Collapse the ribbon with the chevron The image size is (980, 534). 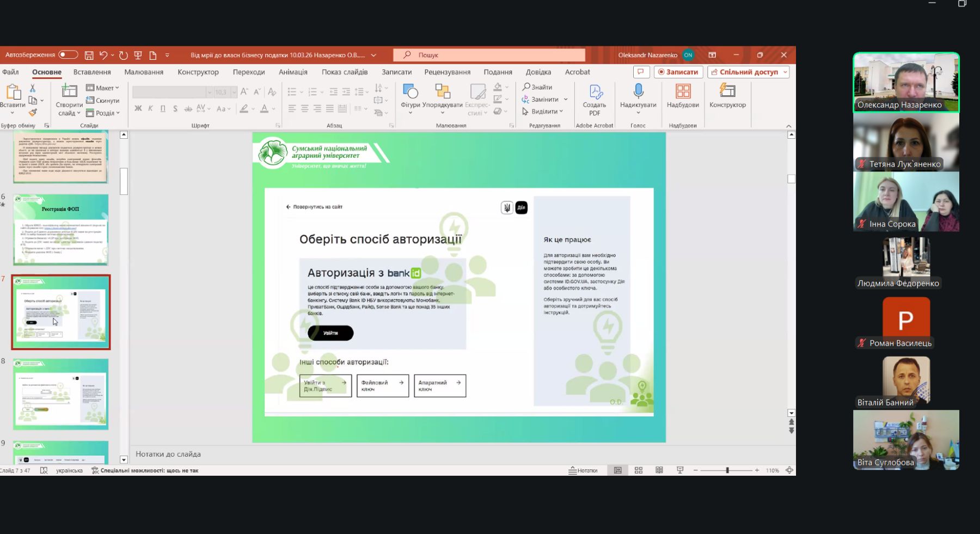789,126
